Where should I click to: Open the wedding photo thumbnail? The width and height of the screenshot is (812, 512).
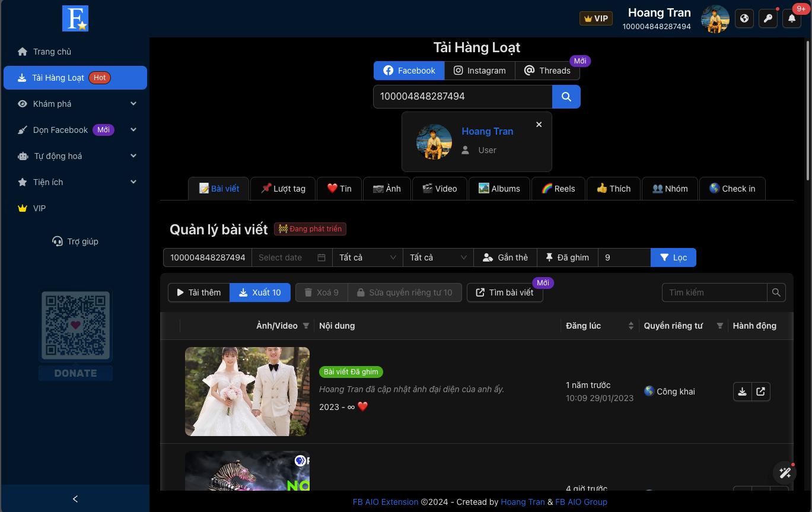[x=247, y=392]
